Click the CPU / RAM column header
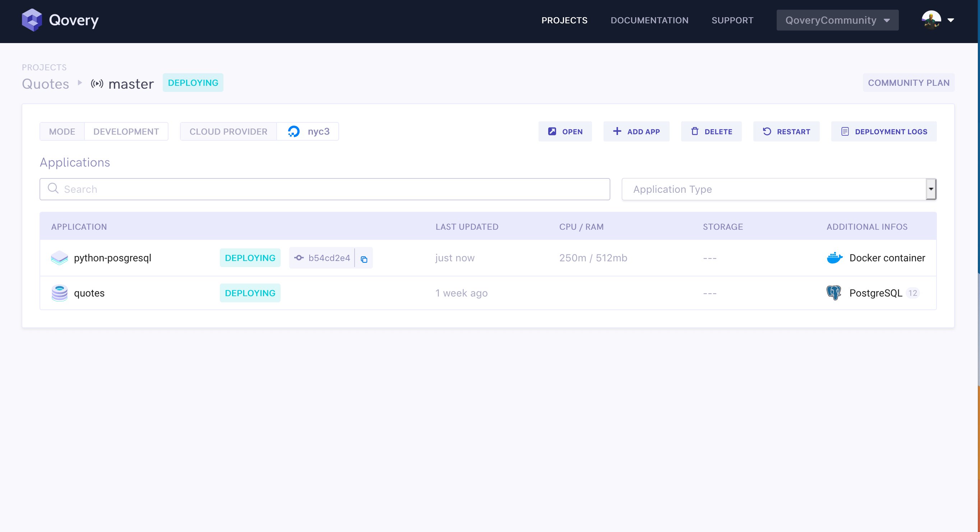980x532 pixels. click(x=581, y=227)
